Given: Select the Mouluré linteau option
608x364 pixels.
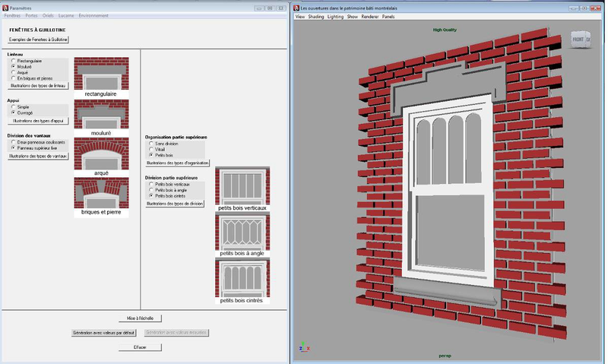Looking at the screenshot, I should 14,67.
